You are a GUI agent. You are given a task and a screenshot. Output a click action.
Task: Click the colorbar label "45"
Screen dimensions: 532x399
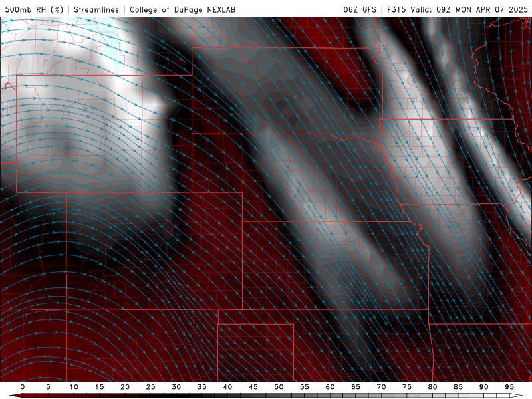click(253, 387)
